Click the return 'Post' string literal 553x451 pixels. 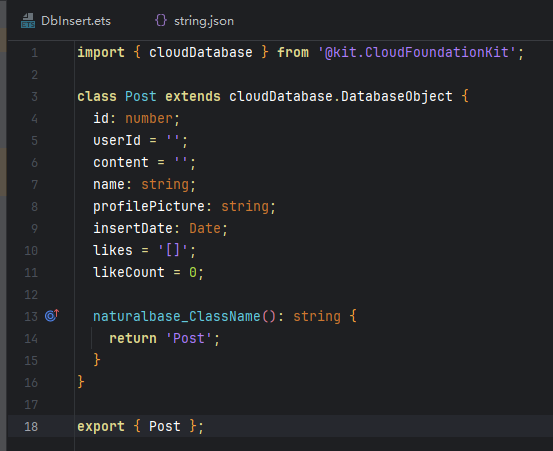pyautogui.click(x=189, y=339)
